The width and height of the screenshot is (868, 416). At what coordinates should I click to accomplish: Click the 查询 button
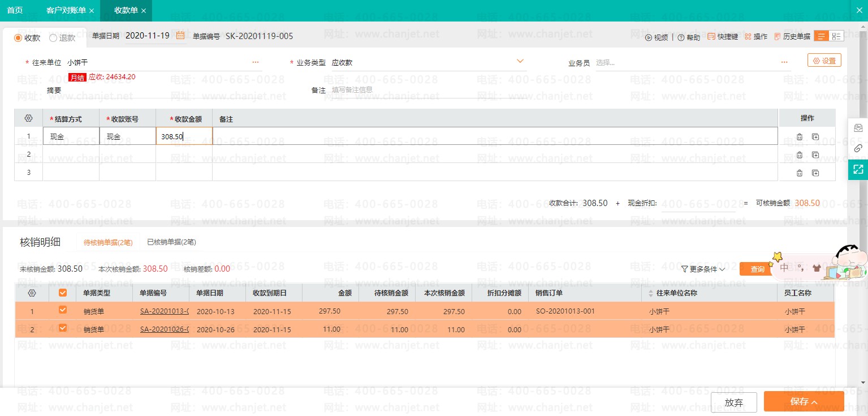pos(757,269)
